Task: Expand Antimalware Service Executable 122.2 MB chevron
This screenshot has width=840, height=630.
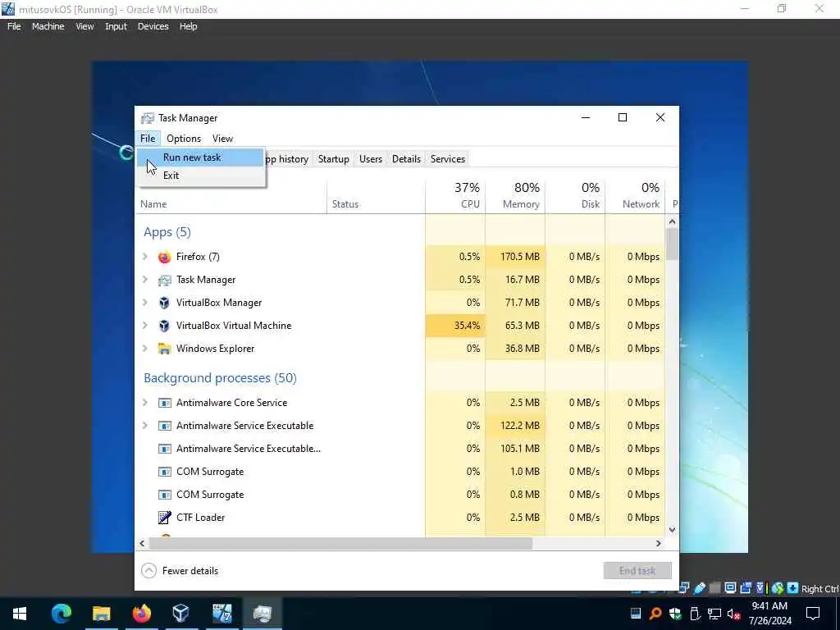Action: [144, 426]
